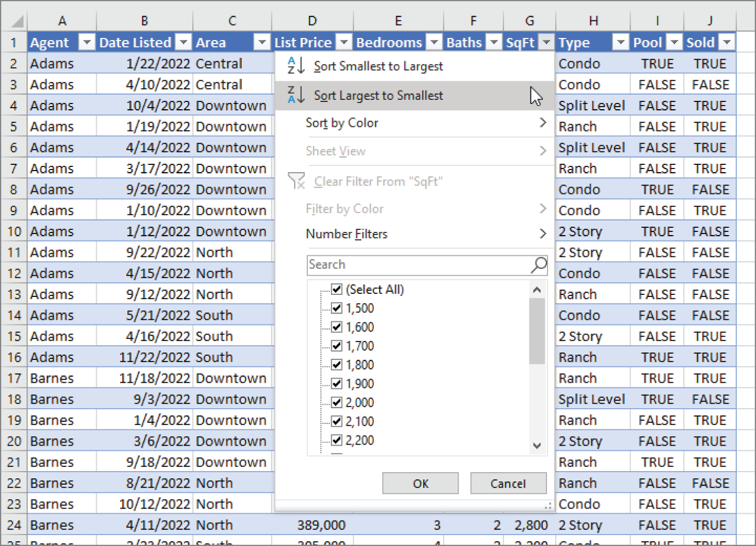Select column header J
The height and width of the screenshot is (546, 756).
(x=710, y=21)
